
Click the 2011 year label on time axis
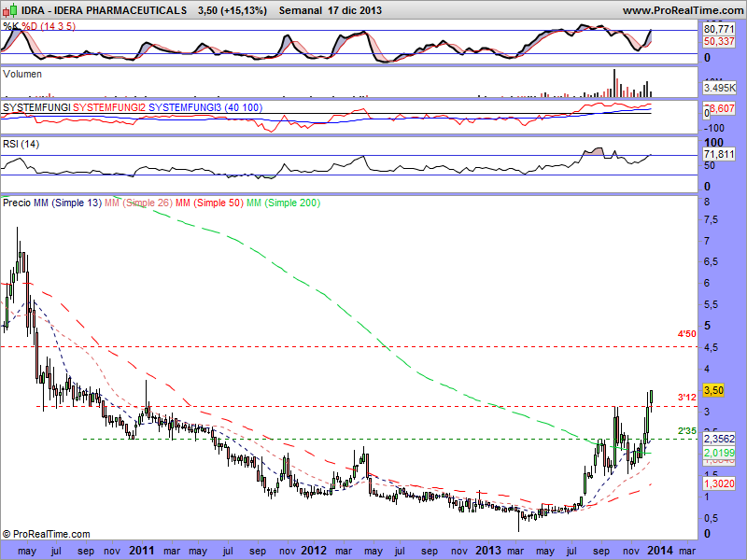click(142, 551)
